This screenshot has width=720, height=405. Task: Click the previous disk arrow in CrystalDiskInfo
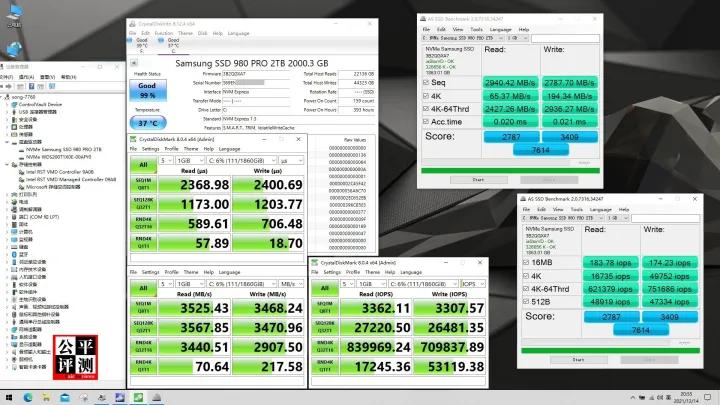coord(134,63)
